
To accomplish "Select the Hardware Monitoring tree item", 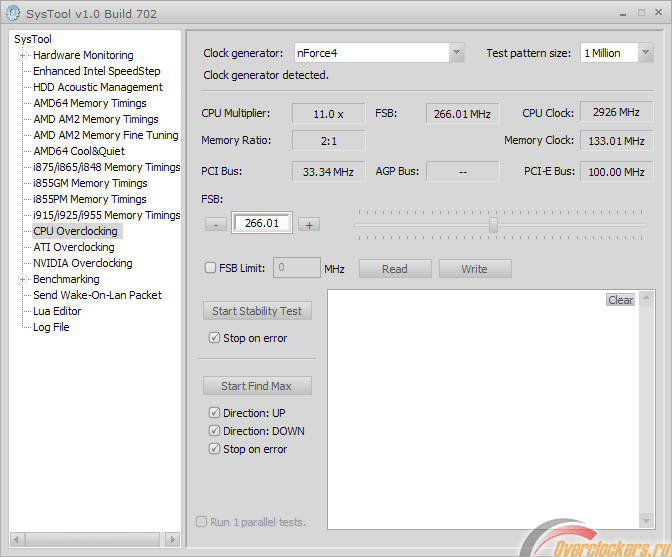I will (83, 55).
